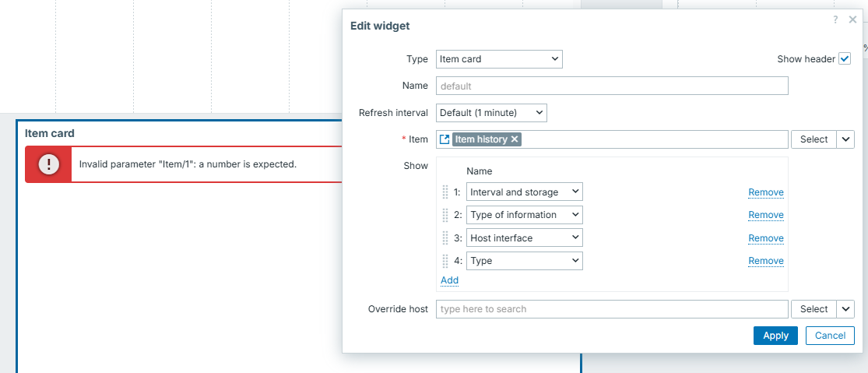Viewport: 868px width, 373px height.
Task: Open the widget Type dropdown
Action: [499, 59]
